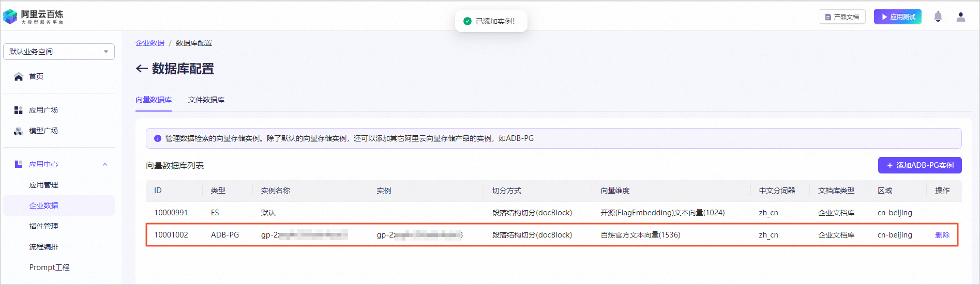The width and height of the screenshot is (980, 285).
Task: Click the 区域 column header
Action: click(885, 191)
